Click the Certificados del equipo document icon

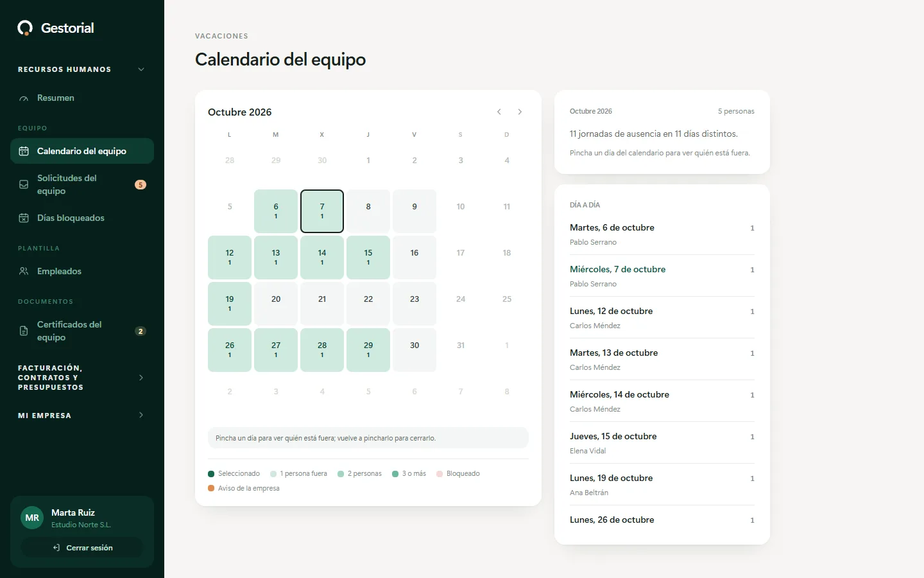[x=24, y=331]
